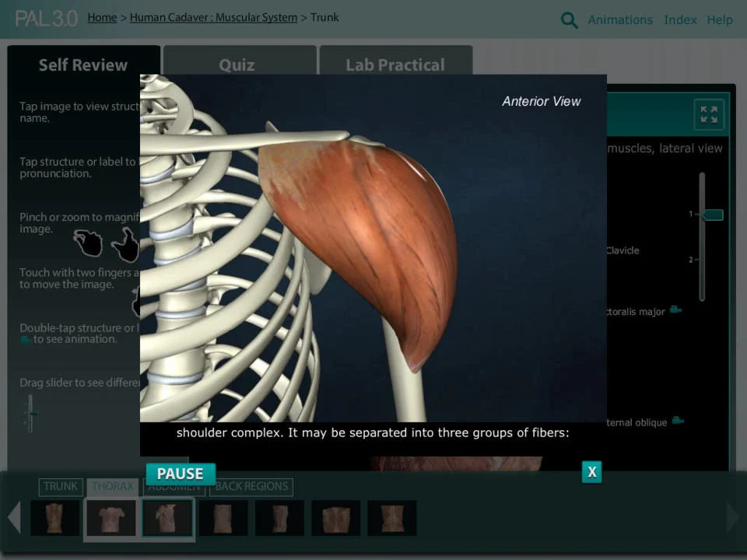747x560 pixels.
Task: Close the Anterior View popup with X
Action: click(591, 471)
